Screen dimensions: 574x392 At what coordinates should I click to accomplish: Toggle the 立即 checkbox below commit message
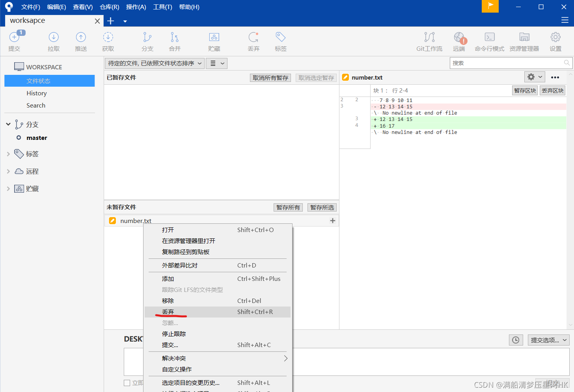pos(127,383)
